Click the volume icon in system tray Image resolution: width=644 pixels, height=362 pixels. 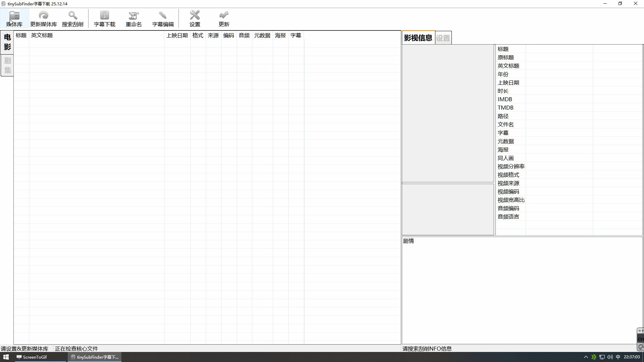[610, 357]
